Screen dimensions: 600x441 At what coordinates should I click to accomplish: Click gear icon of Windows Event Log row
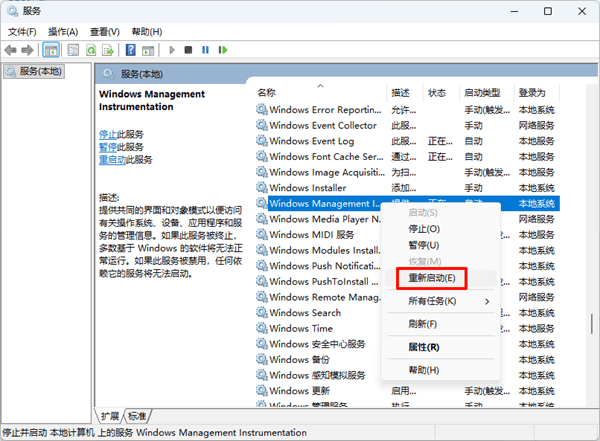point(262,141)
